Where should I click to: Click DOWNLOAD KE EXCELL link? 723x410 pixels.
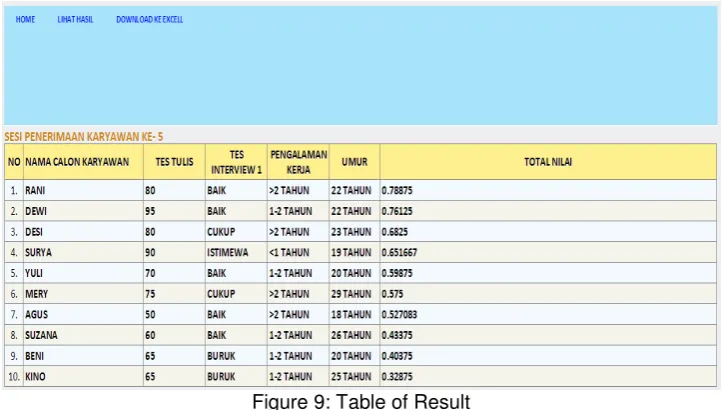coord(149,19)
